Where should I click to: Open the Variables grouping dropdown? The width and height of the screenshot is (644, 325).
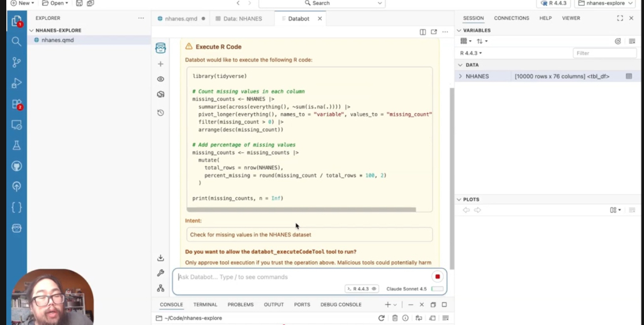466,41
